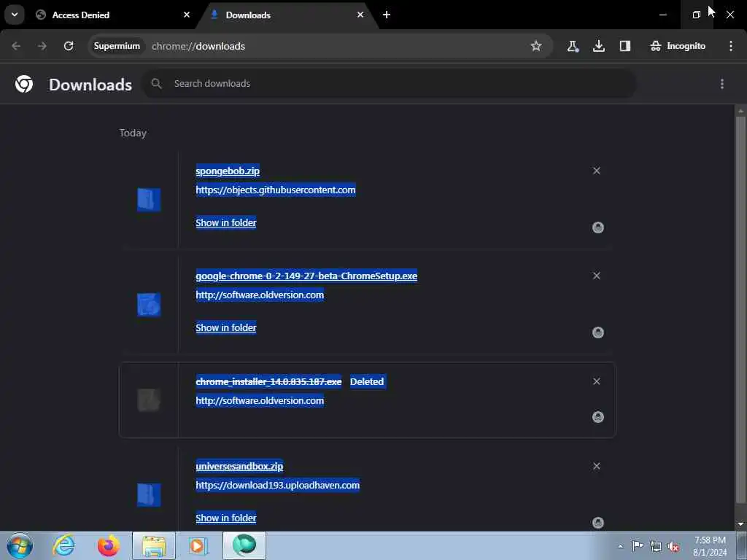Open the Windows Start menu
Screen dimensions: 747x560
tap(19, 545)
